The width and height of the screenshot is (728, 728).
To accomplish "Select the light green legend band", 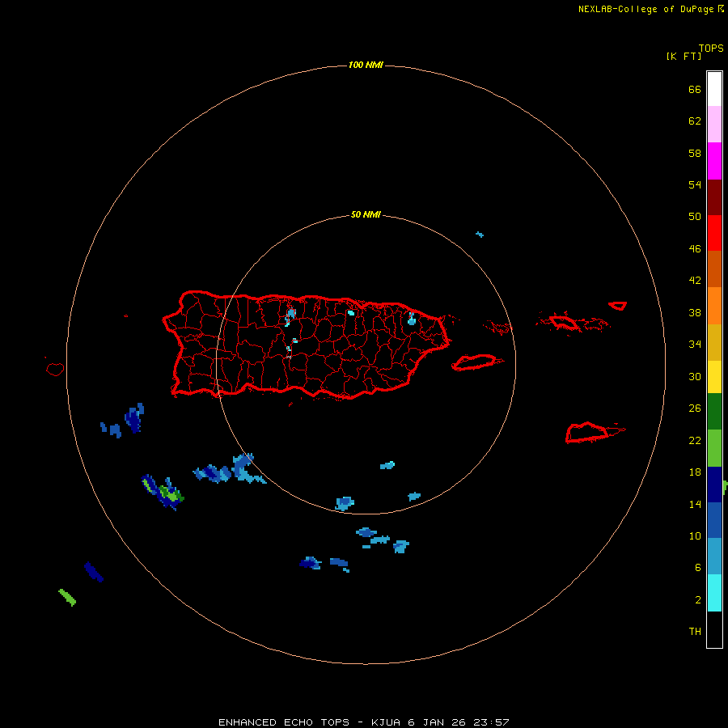I will tap(714, 448).
